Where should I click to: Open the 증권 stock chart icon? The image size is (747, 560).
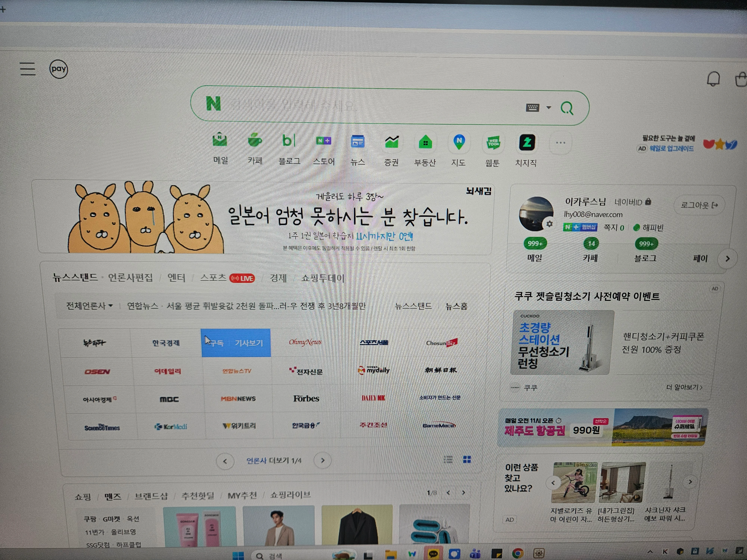click(392, 142)
